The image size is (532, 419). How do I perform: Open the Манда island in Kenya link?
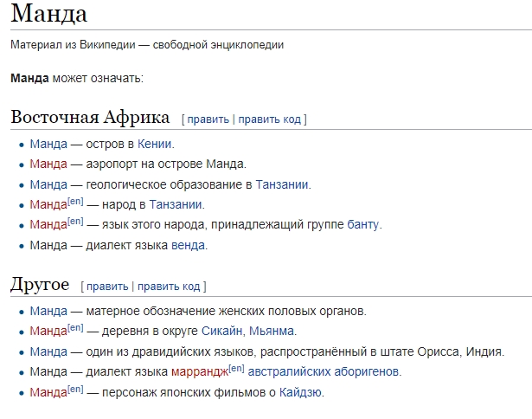(48, 145)
